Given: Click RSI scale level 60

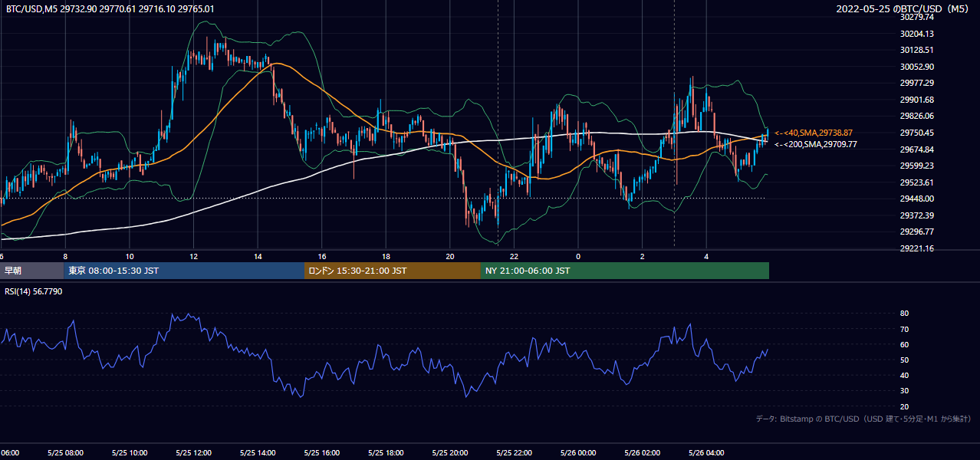Looking at the screenshot, I should click(x=905, y=344).
